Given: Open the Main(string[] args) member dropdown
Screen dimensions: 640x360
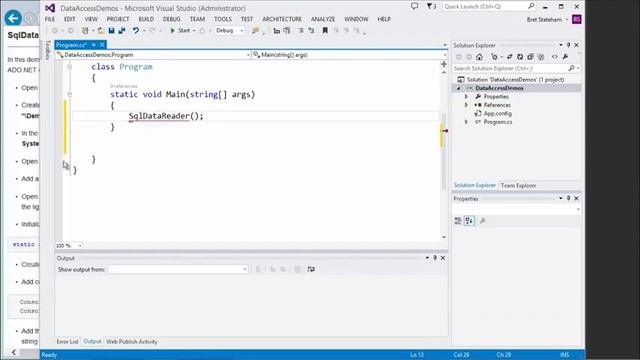Looking at the screenshot, I should pos(349,55).
